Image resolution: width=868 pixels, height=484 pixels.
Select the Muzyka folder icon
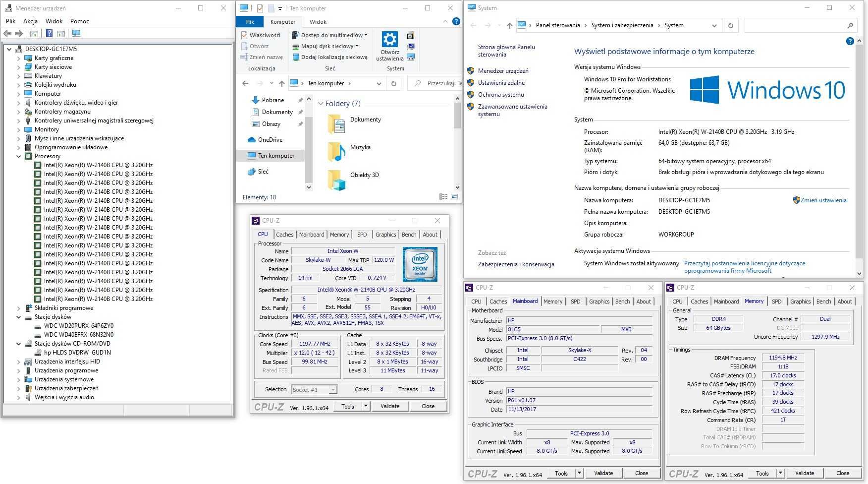click(337, 151)
